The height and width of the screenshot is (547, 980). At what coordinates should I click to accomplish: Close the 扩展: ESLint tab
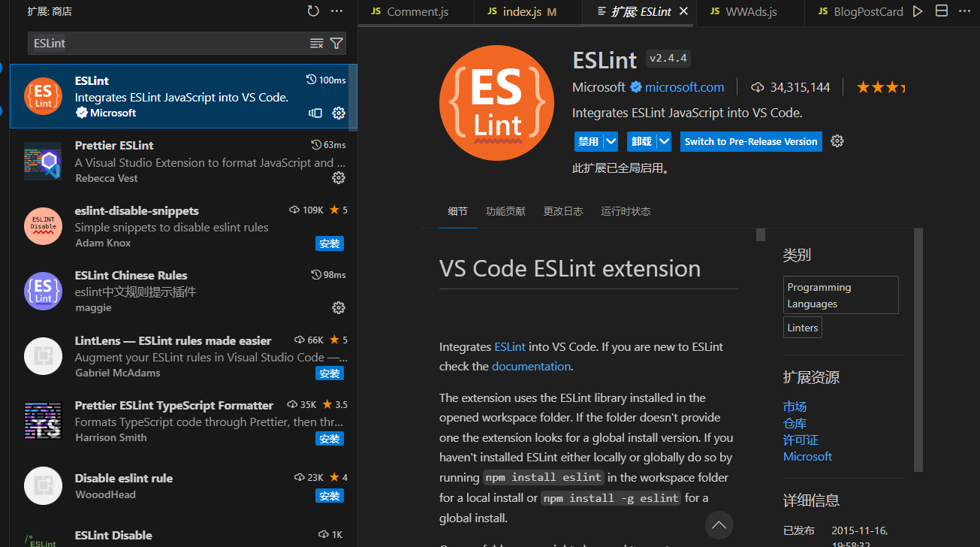pyautogui.click(x=683, y=11)
